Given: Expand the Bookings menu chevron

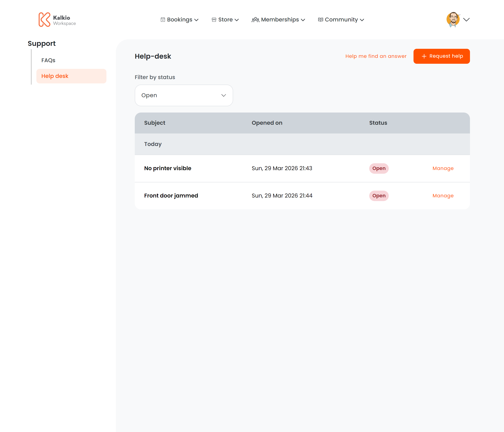Looking at the screenshot, I should click(x=196, y=20).
